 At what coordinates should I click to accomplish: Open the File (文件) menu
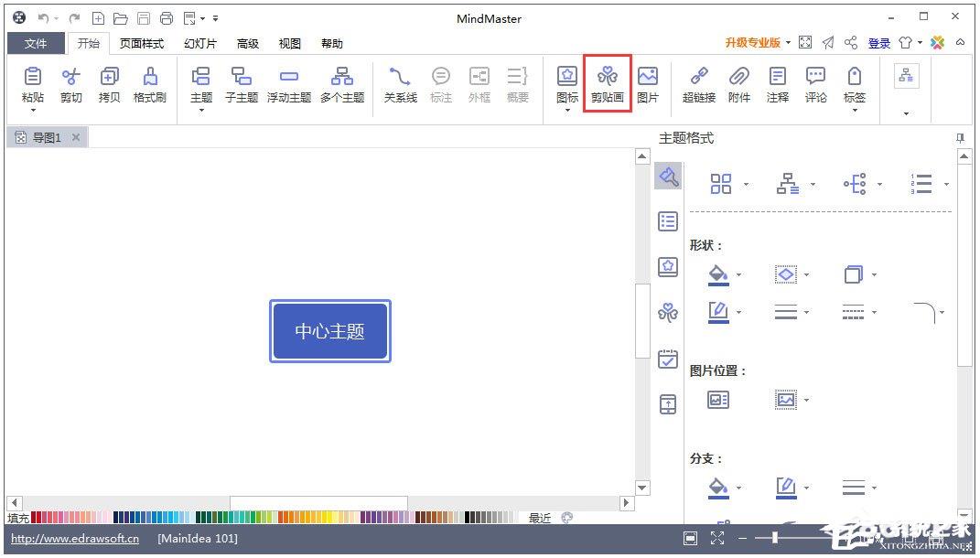(x=36, y=43)
